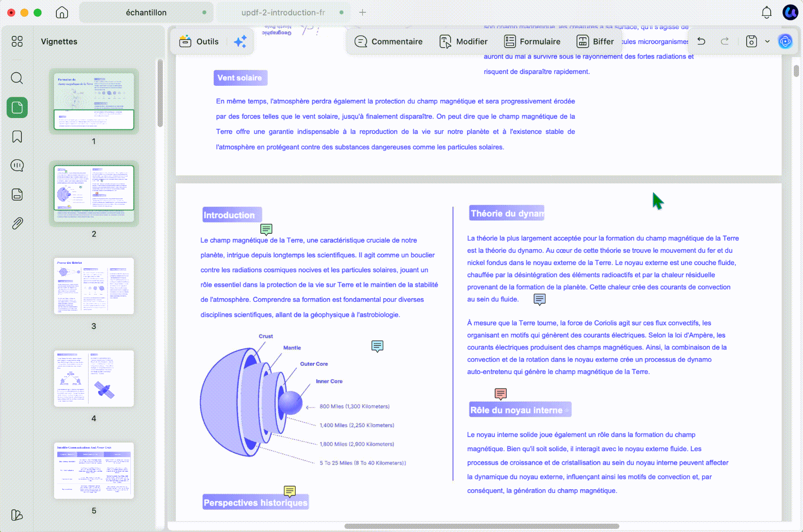Select page 1 thumbnail

(94, 101)
